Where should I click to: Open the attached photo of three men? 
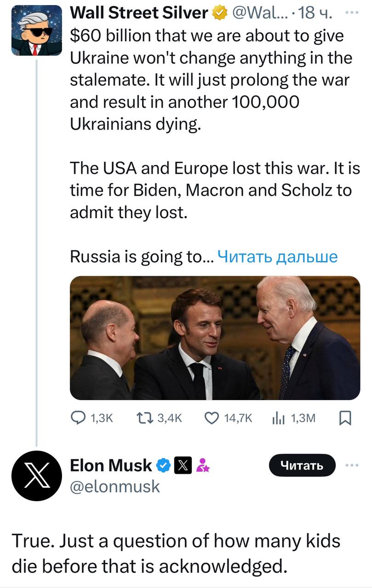(x=215, y=338)
